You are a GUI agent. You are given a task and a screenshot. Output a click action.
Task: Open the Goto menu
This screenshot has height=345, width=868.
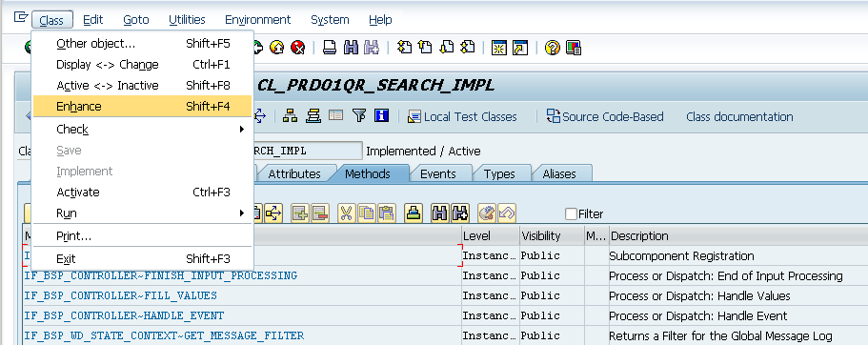click(x=136, y=20)
